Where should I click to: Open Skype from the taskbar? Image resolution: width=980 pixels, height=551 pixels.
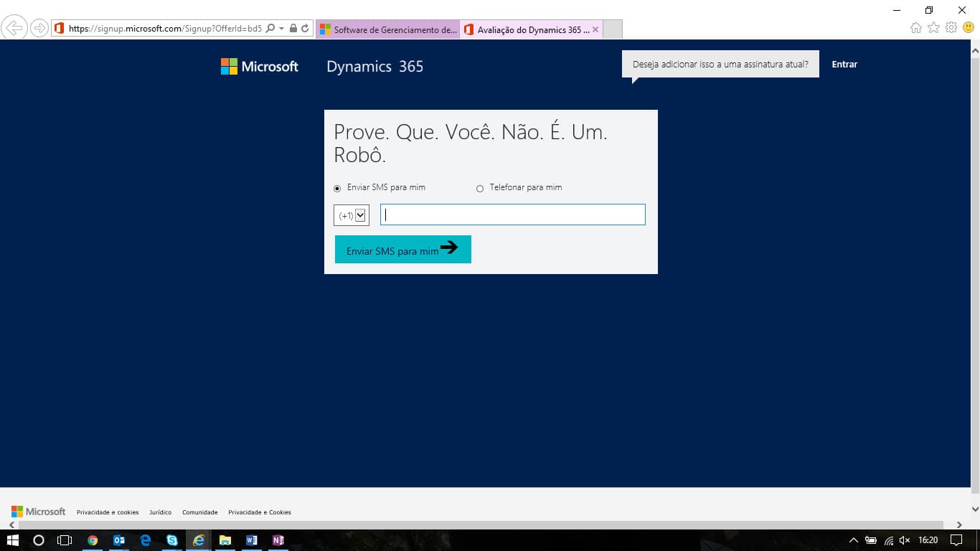click(172, 540)
